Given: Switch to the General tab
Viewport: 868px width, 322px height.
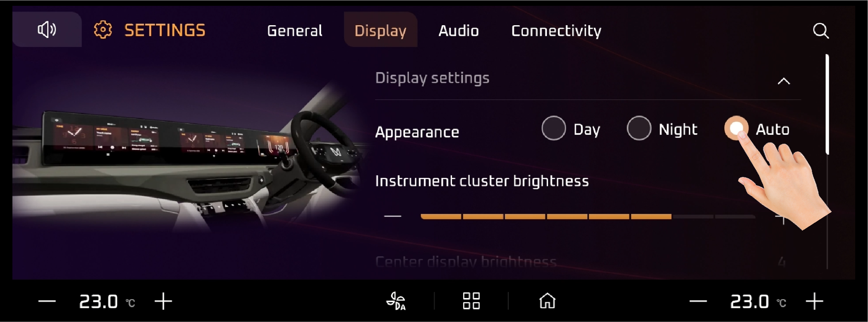Looking at the screenshot, I should (x=295, y=31).
